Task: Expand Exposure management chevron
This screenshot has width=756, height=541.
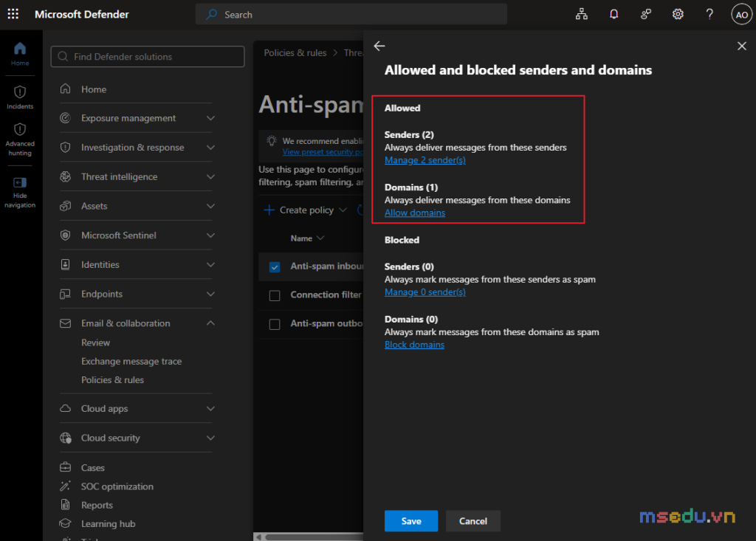Action: pyautogui.click(x=210, y=117)
